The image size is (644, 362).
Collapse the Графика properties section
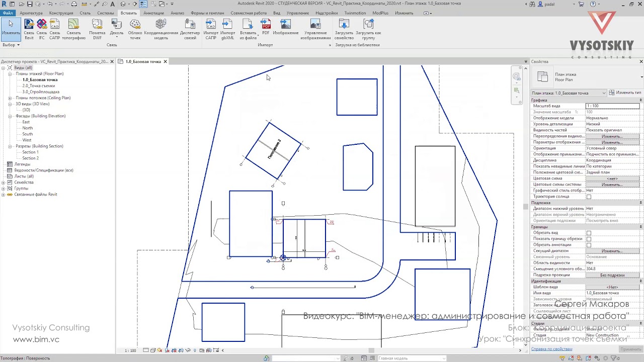point(640,100)
